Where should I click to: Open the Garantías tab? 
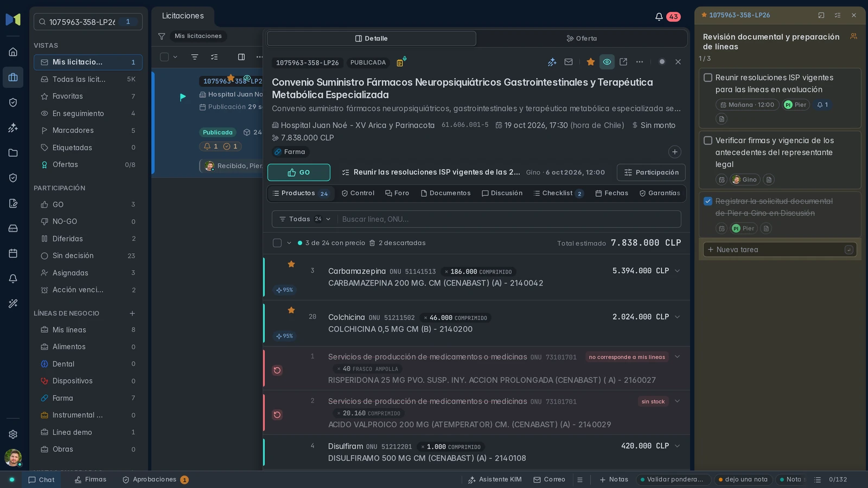click(660, 193)
